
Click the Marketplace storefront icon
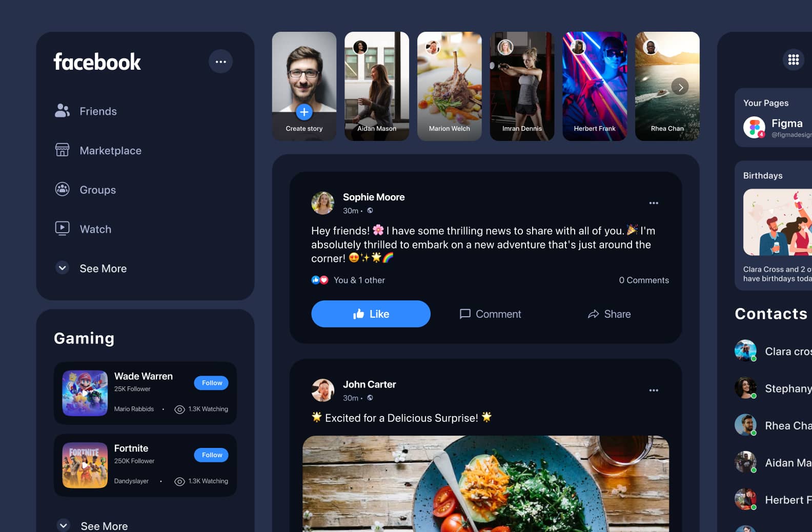tap(62, 150)
